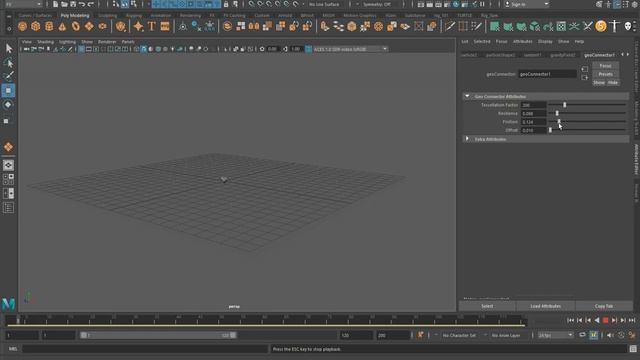The height and width of the screenshot is (360, 640).
Task: Open the Attribute Editor Selected menu
Action: [x=482, y=42]
